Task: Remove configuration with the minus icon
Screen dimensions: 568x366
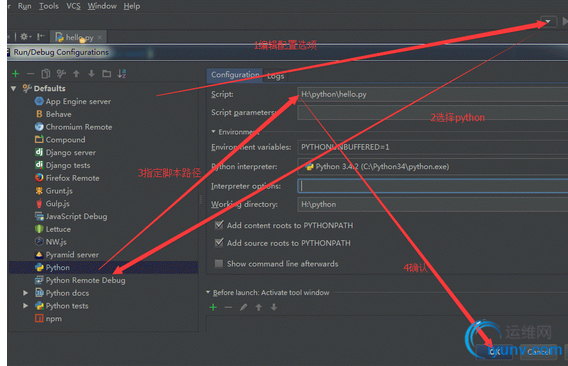Action: (30, 74)
